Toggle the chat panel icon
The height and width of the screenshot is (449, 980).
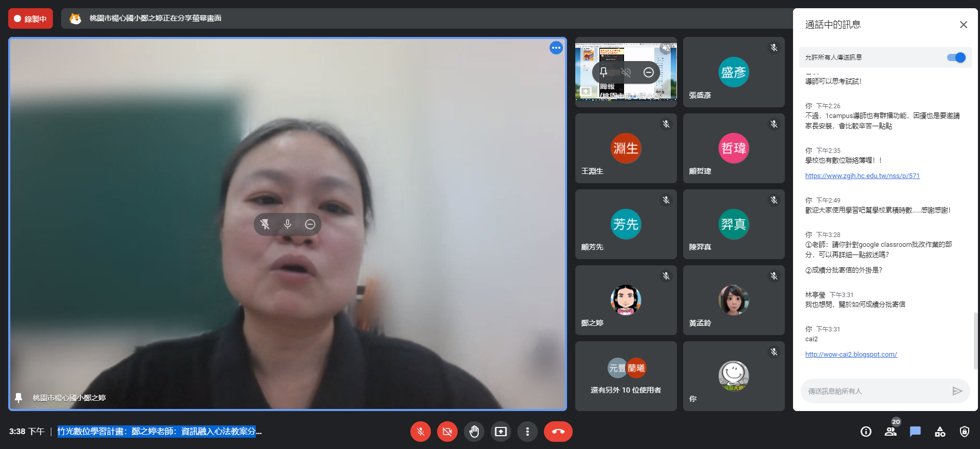(915, 432)
